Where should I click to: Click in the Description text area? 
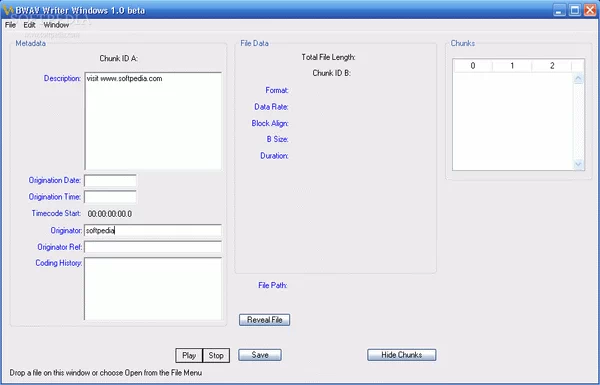click(x=153, y=121)
